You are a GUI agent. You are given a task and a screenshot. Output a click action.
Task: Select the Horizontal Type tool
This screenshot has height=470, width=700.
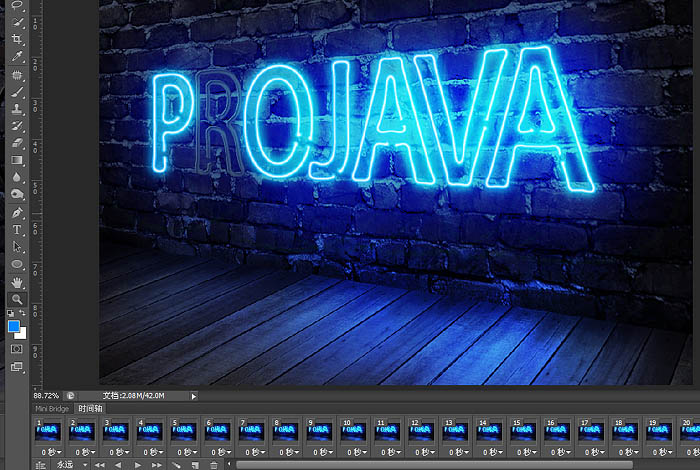[x=17, y=230]
